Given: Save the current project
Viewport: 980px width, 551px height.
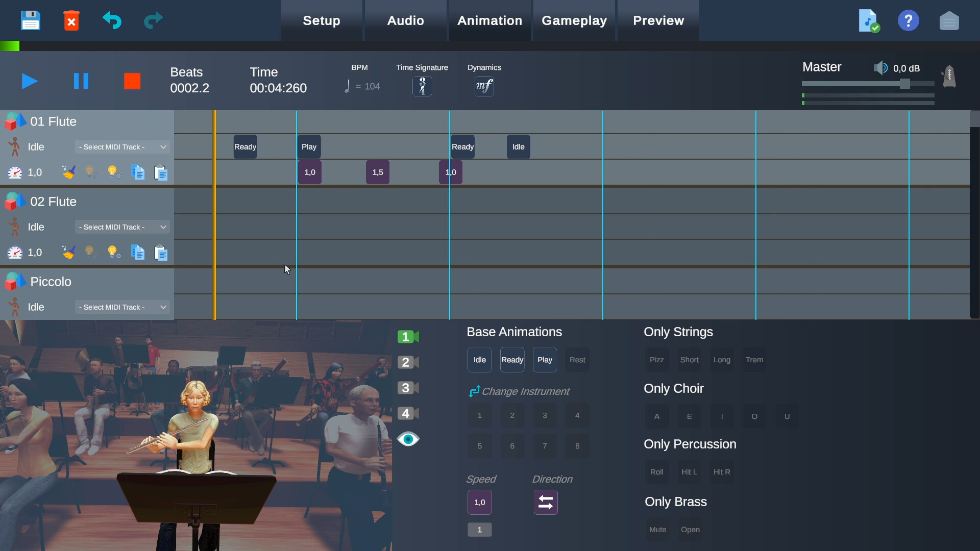Looking at the screenshot, I should click(30, 20).
